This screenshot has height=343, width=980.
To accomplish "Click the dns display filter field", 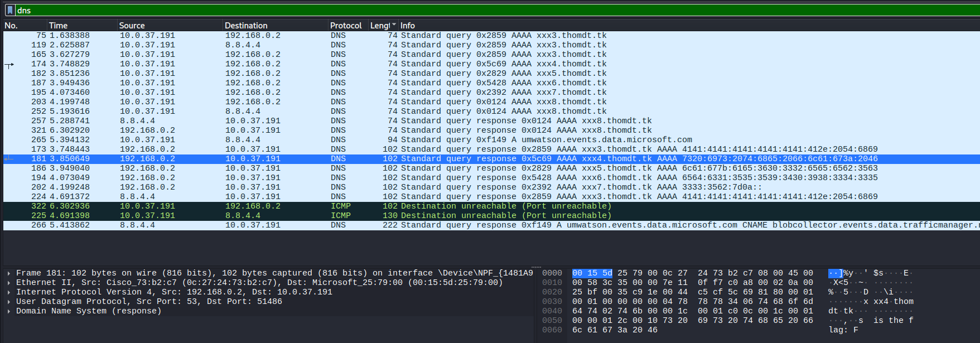I will tap(496, 10).
